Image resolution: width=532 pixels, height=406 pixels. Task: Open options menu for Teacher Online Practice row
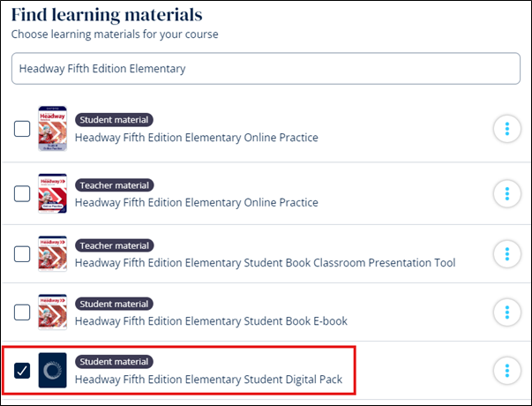point(507,194)
